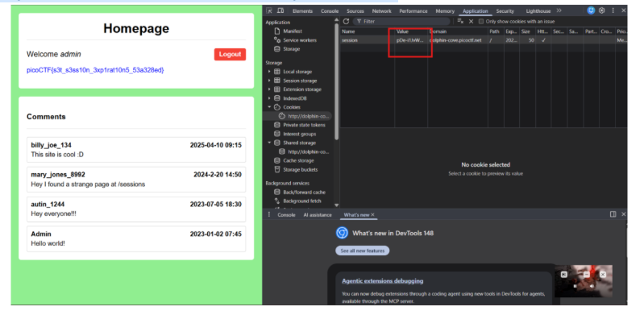Switch to the Elements tab
Image resolution: width=644 pixels, height=315 pixels.
click(x=302, y=11)
